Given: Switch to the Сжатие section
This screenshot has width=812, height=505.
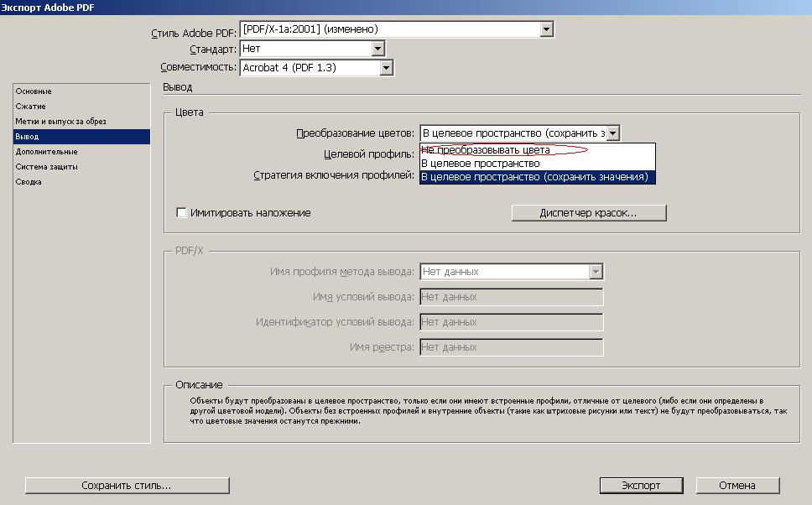Looking at the screenshot, I should [82, 107].
